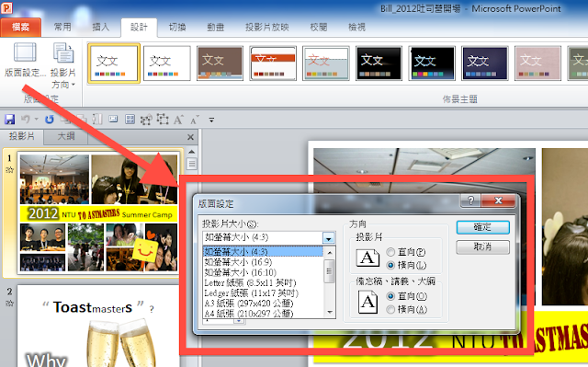The height and width of the screenshot is (367, 588).
Task: Click the PowerPoint application icon
Action: tap(6, 7)
